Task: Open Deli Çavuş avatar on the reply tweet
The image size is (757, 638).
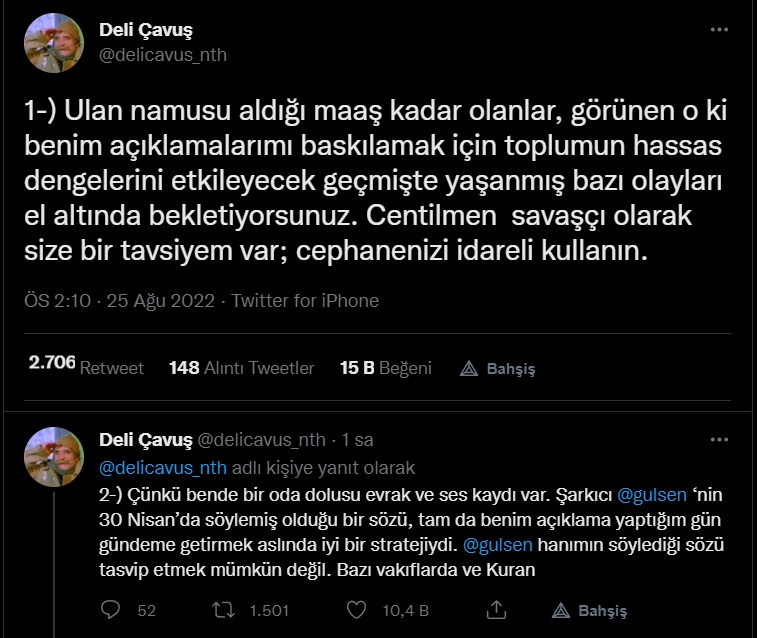Action: coord(54,457)
